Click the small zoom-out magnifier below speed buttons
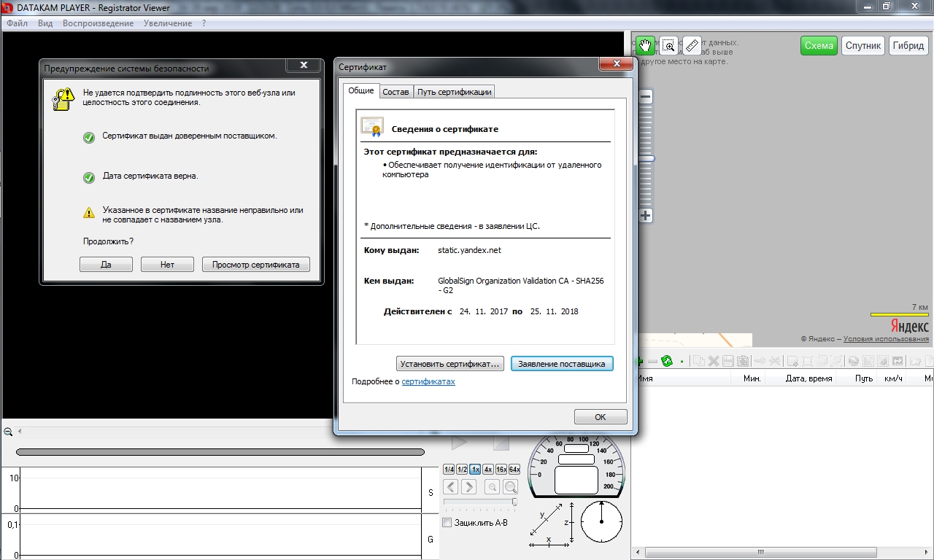 coord(493,487)
